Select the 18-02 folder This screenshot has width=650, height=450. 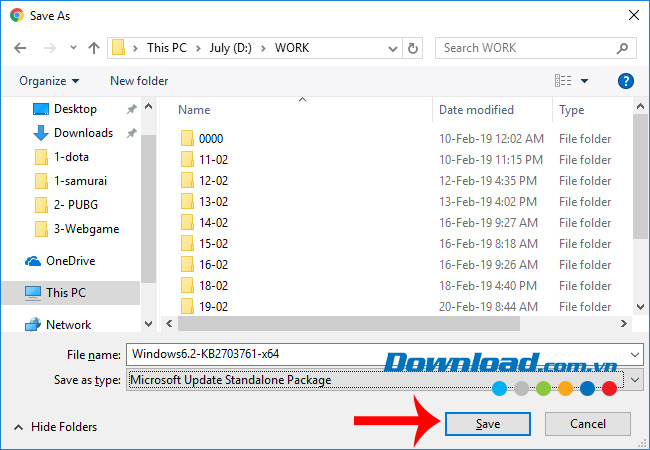pyautogui.click(x=213, y=286)
